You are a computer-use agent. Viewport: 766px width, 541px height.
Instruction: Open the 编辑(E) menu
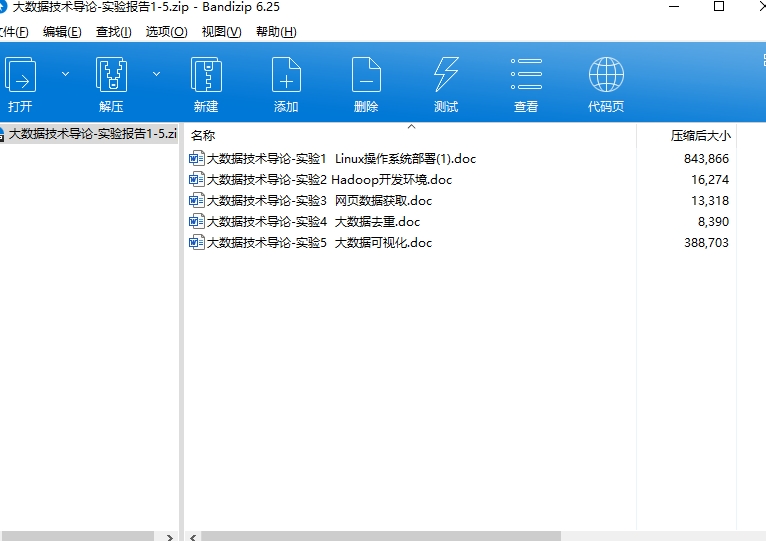click(x=62, y=32)
